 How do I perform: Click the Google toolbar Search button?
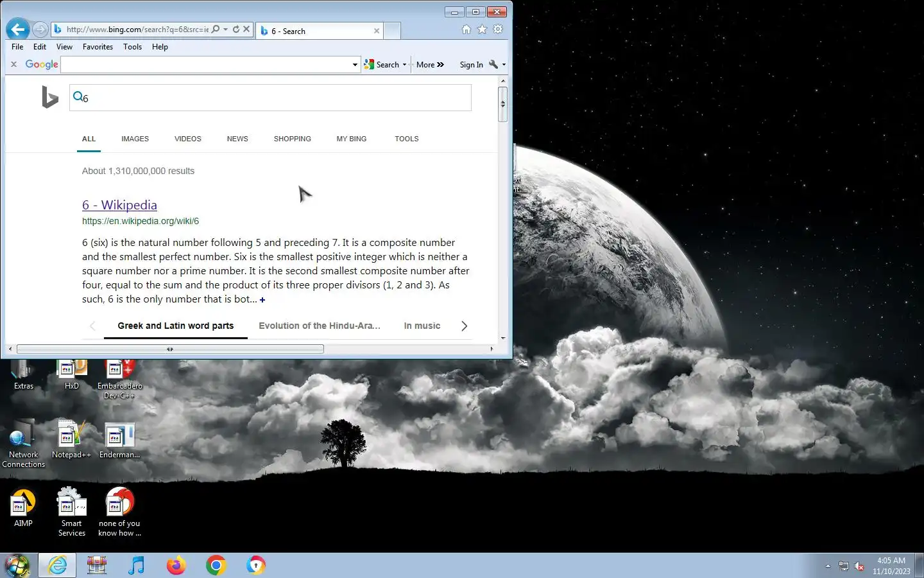(382, 65)
